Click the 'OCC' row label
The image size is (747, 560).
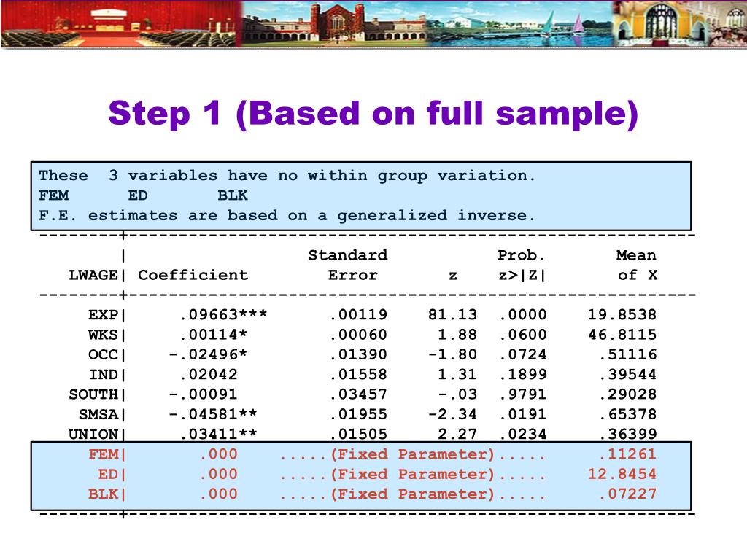pyautogui.click(x=102, y=355)
